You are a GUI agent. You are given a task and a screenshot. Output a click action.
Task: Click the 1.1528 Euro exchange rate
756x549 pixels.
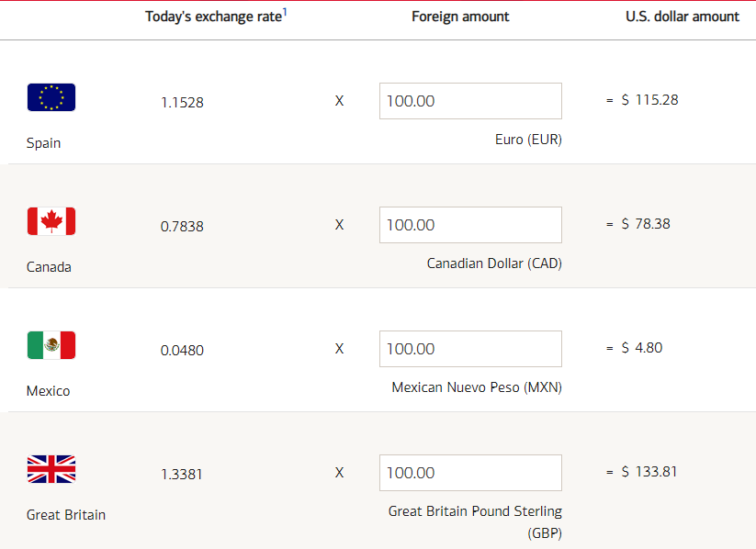[x=182, y=102]
